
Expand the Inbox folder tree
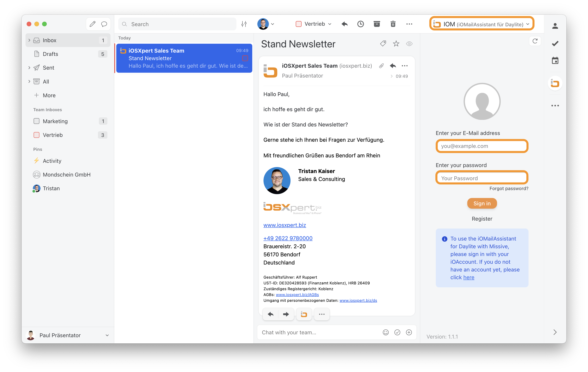tap(29, 40)
